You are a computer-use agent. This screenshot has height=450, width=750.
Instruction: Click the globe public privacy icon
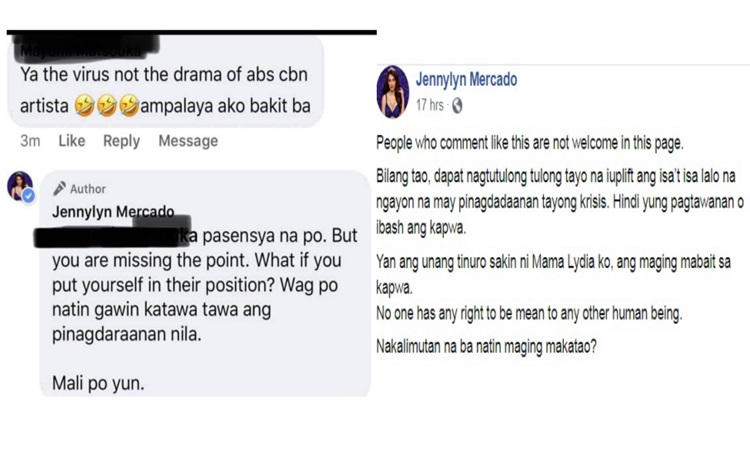pos(457,105)
